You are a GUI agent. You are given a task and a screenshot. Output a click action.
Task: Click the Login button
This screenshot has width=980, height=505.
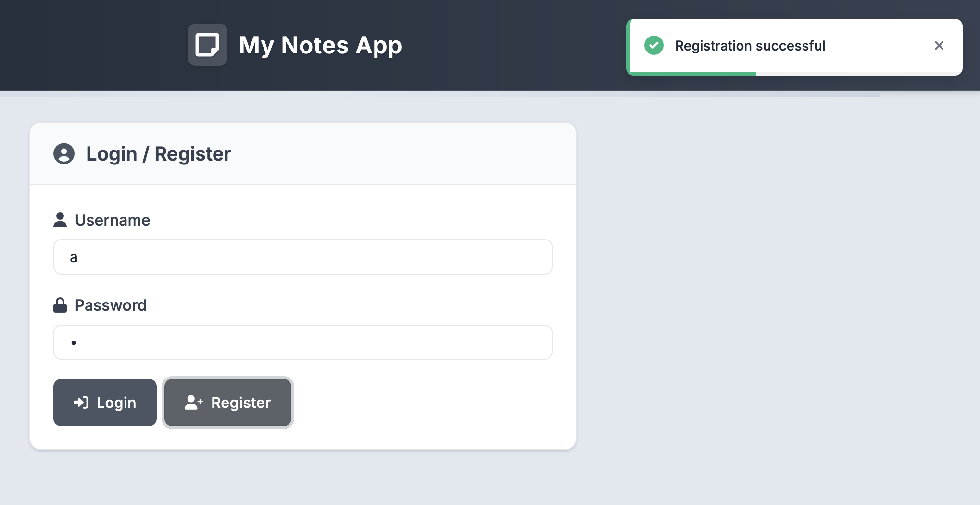pos(105,403)
